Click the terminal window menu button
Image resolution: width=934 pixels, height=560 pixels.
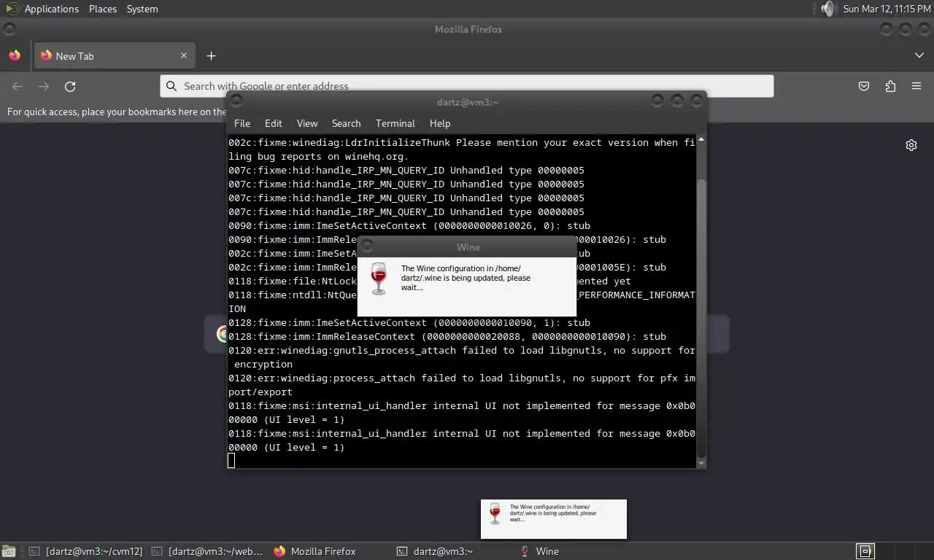(x=236, y=101)
